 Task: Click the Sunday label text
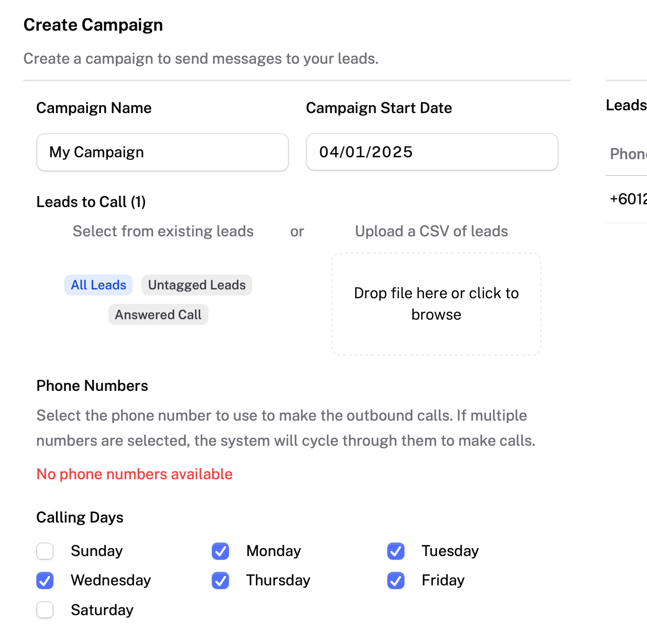(x=97, y=551)
